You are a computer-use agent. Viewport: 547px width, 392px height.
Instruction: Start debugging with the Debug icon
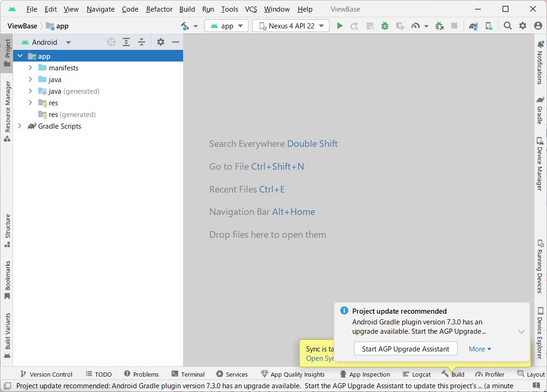click(x=384, y=26)
